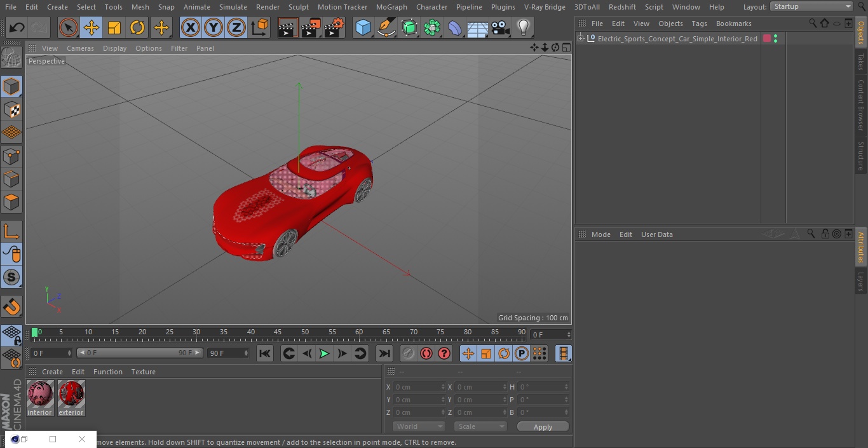The height and width of the screenshot is (448, 868).
Task: Toggle Locked Workplane
Action: (x=11, y=335)
